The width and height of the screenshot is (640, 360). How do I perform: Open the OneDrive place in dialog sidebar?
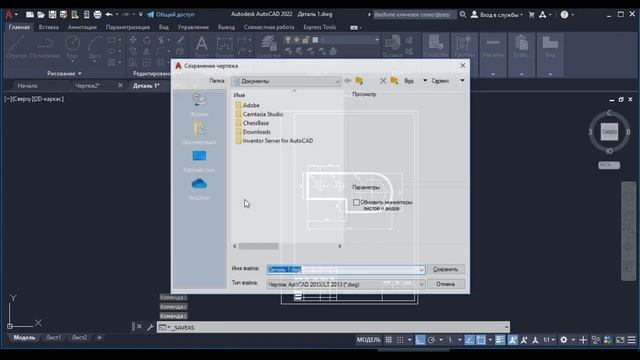199,189
